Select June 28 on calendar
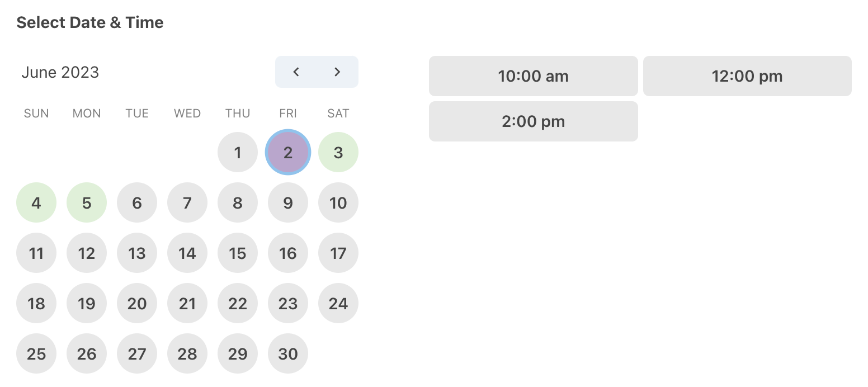The width and height of the screenshot is (868, 387). click(187, 353)
